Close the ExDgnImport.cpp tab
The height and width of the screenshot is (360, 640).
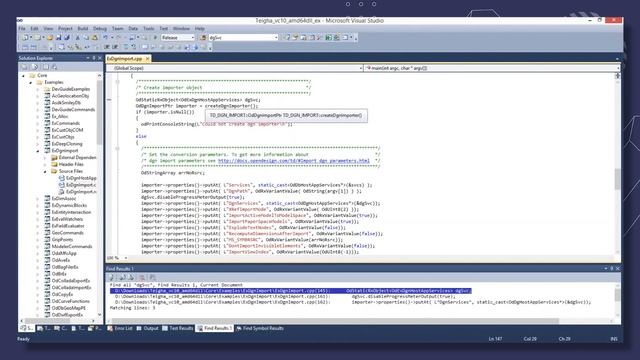pyautogui.click(x=147, y=59)
